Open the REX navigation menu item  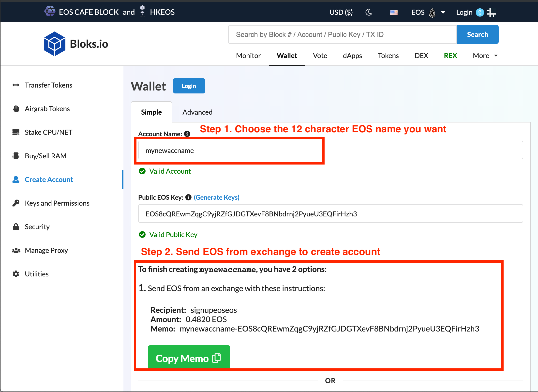[450, 56]
